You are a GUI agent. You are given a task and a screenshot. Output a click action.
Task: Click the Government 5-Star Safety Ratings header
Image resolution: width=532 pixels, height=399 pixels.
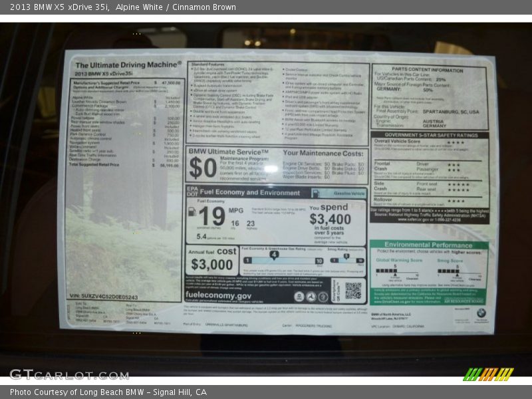(x=430, y=134)
